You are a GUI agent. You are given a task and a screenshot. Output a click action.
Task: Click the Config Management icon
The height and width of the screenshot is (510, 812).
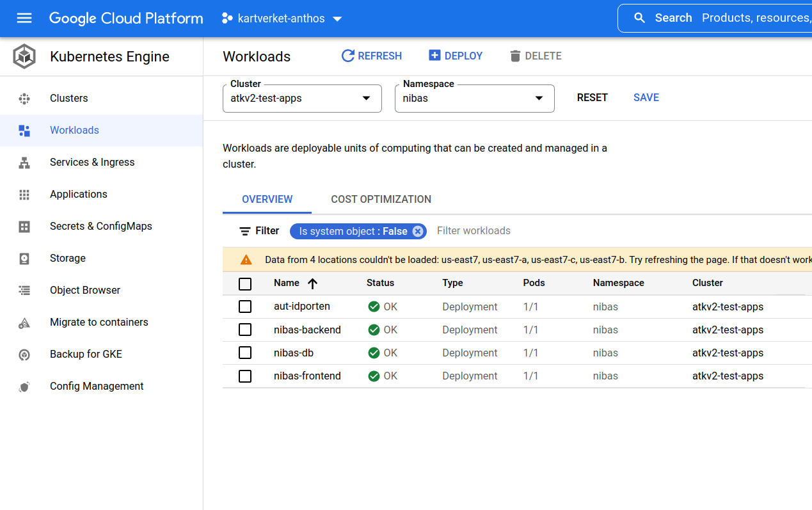(x=24, y=386)
